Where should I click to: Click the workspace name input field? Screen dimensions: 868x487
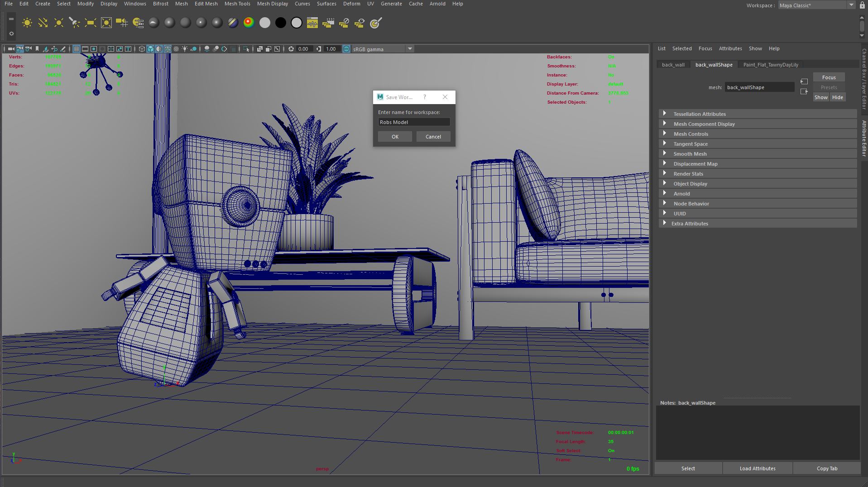(414, 122)
